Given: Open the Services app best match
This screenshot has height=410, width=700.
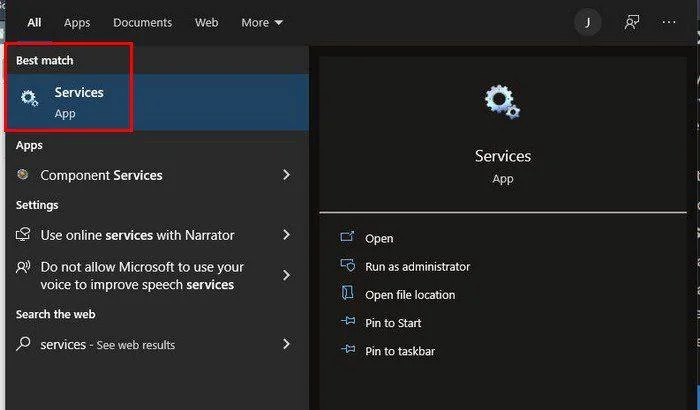Looking at the screenshot, I should [x=157, y=102].
